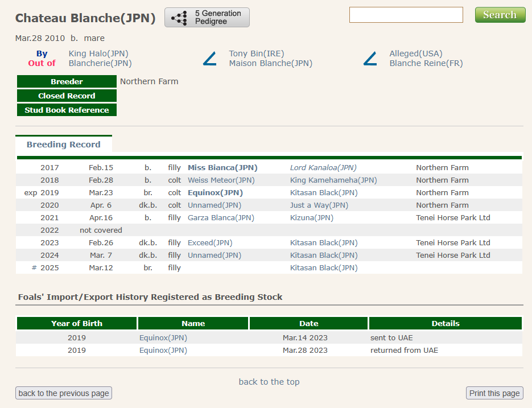Click the Closed Record label
The image size is (532, 408).
click(x=67, y=96)
